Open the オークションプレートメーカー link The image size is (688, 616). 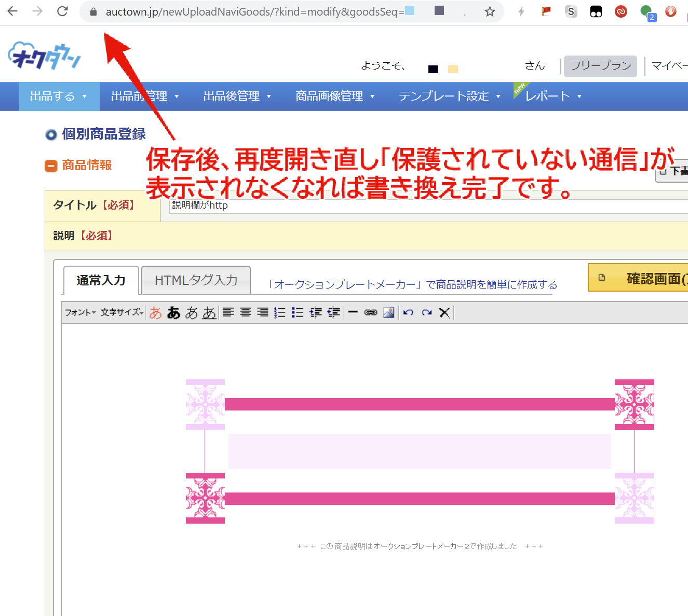coord(413,285)
